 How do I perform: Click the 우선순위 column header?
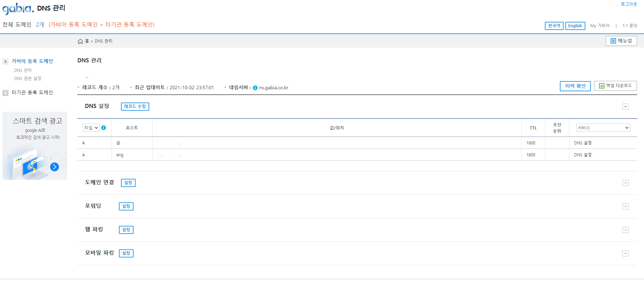tap(557, 128)
